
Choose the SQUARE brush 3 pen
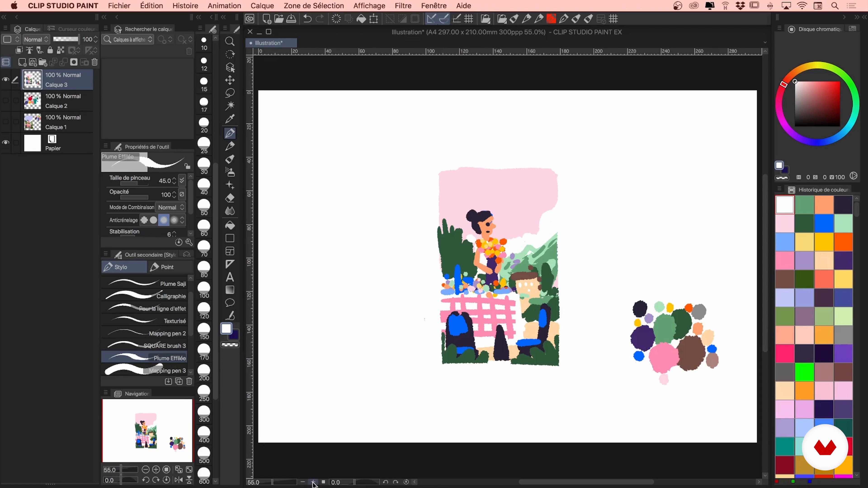pos(144,345)
